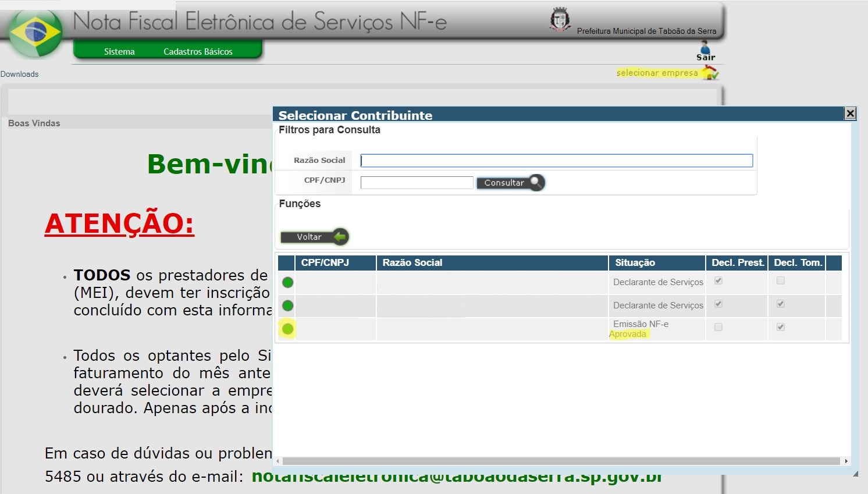The image size is (868, 494).
Task: Toggle Decl. Prest. checkbox in Emissão NF-e row
Action: 718,327
